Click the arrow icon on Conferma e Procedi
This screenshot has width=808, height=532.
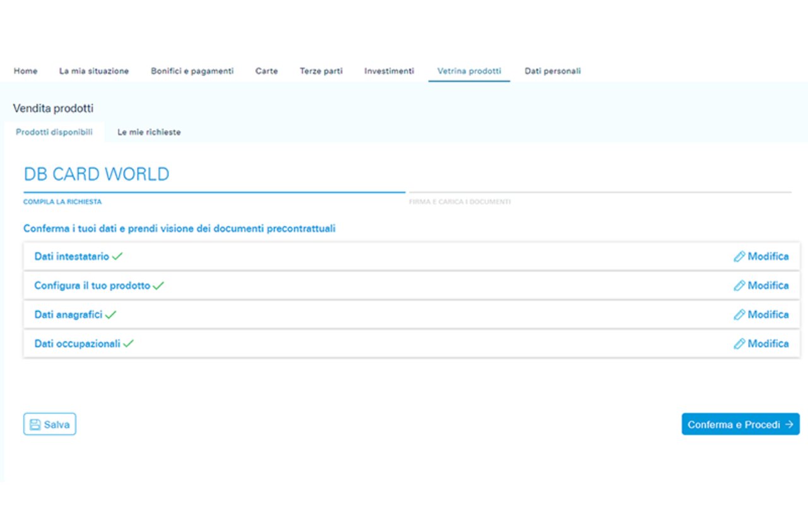789,425
